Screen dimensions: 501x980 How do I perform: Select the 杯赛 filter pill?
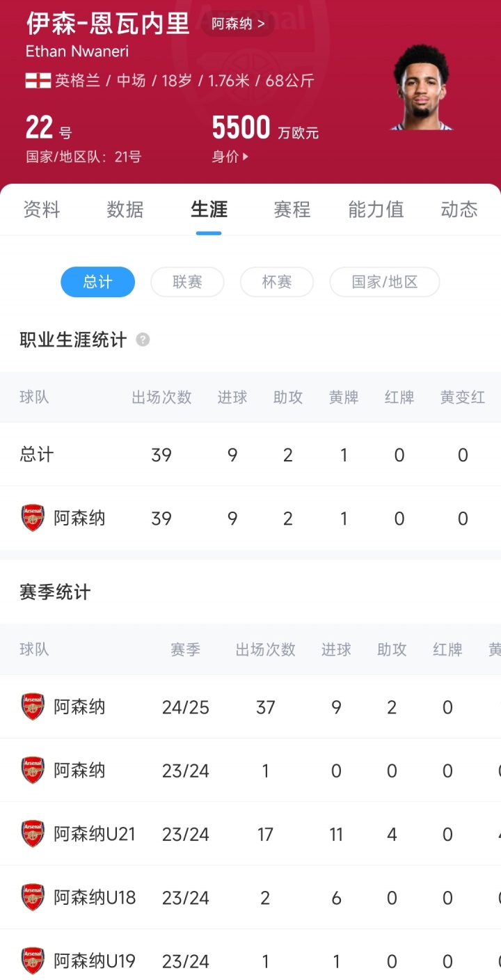[276, 282]
